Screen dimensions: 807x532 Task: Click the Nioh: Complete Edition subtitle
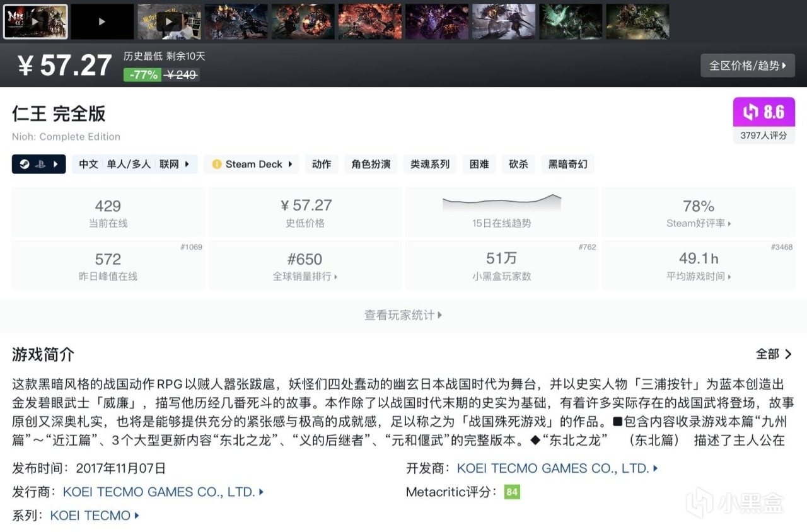pos(66,137)
